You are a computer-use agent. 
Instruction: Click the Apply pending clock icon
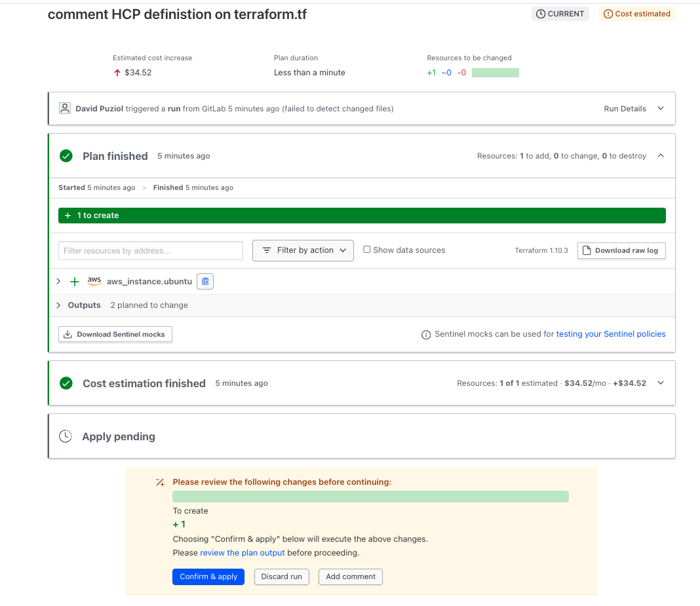tap(66, 436)
